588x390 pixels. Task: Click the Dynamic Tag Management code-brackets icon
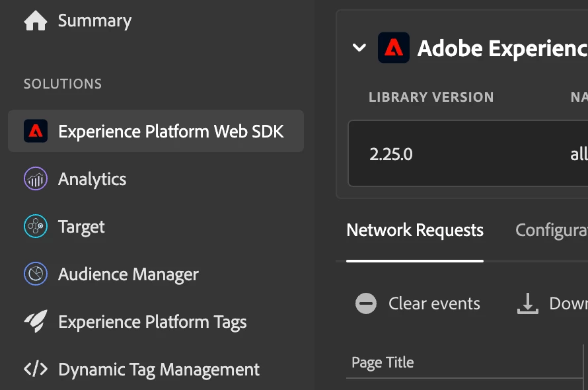[x=36, y=370]
